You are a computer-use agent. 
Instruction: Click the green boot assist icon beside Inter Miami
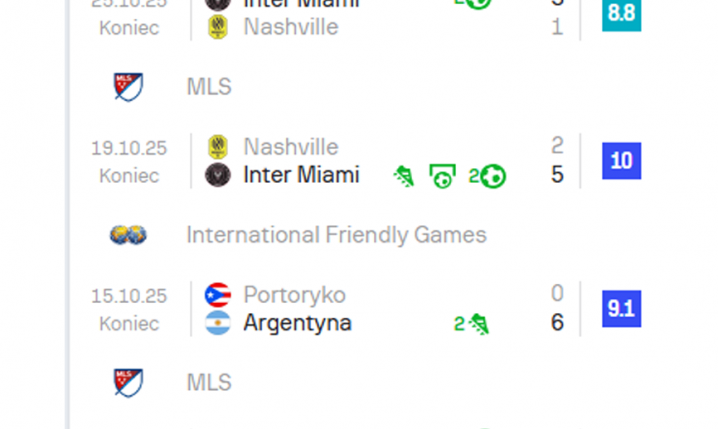click(x=404, y=176)
